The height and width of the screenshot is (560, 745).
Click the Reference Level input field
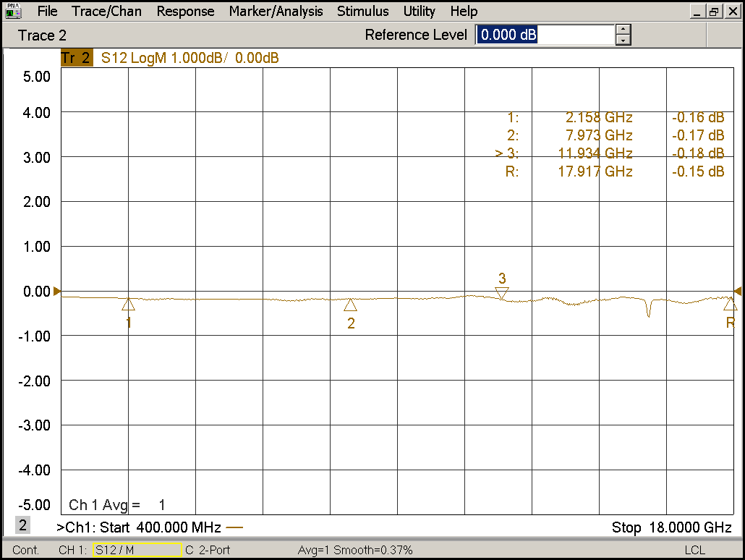tap(544, 35)
